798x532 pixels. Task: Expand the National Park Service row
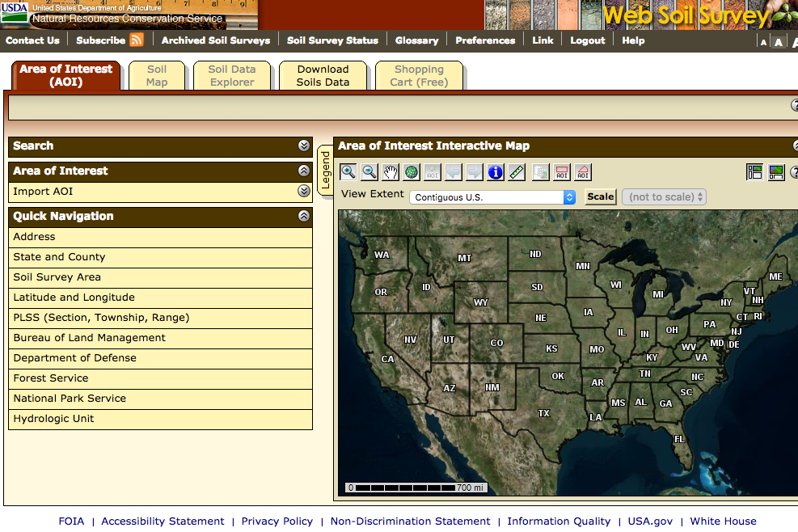(160, 399)
